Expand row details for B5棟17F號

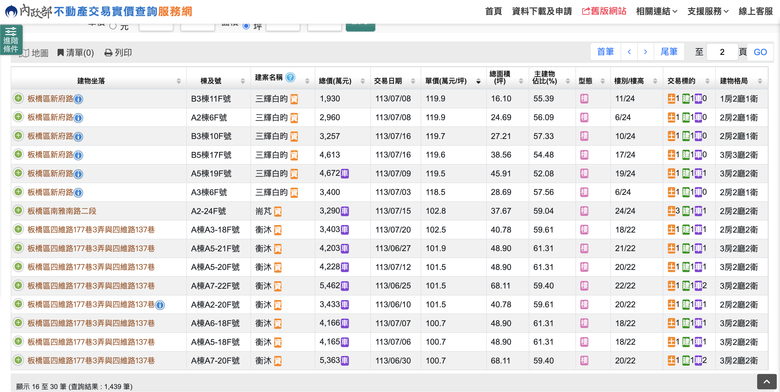(18, 154)
